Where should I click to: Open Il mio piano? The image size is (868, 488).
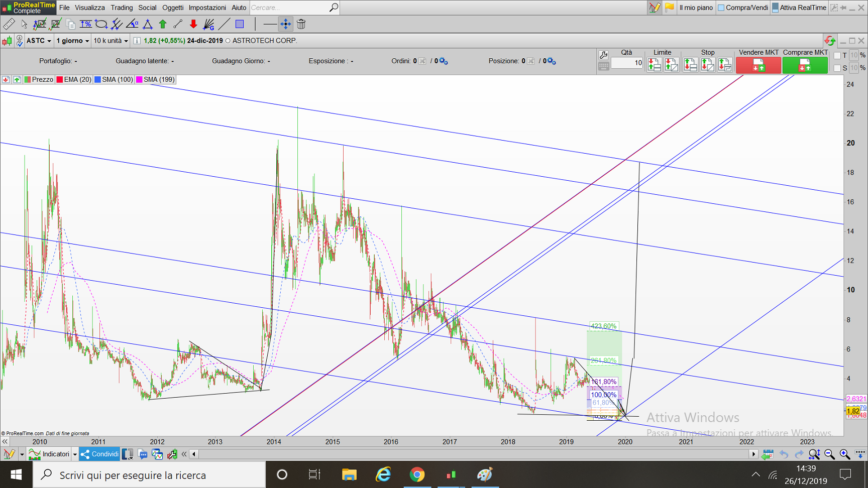696,8
